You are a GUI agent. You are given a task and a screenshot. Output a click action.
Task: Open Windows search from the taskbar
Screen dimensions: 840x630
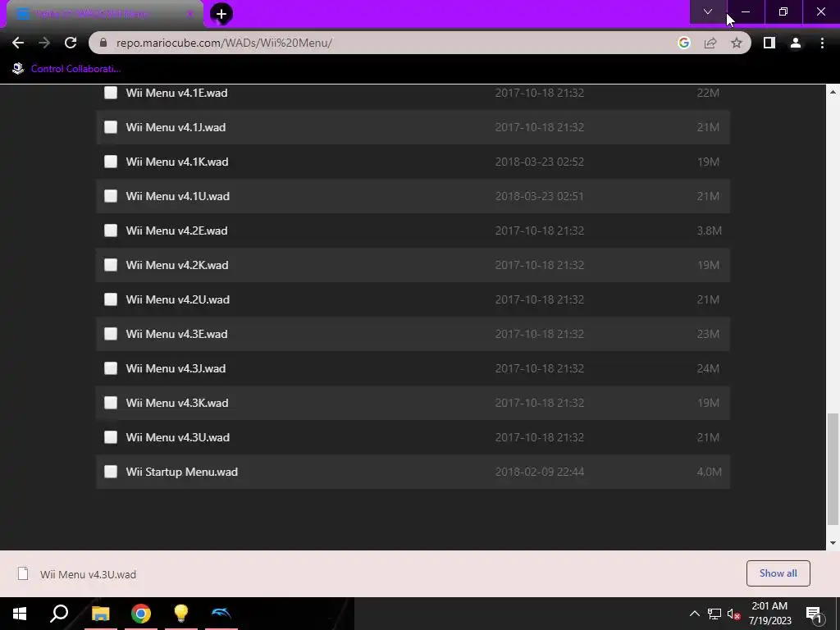click(x=59, y=614)
